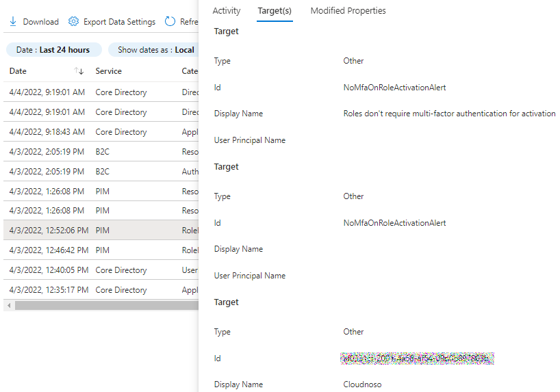Change the Show dates as Local filter

155,50
